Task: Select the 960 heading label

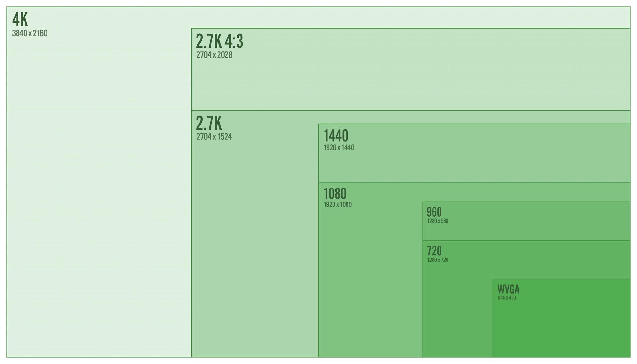Action: 434,212
